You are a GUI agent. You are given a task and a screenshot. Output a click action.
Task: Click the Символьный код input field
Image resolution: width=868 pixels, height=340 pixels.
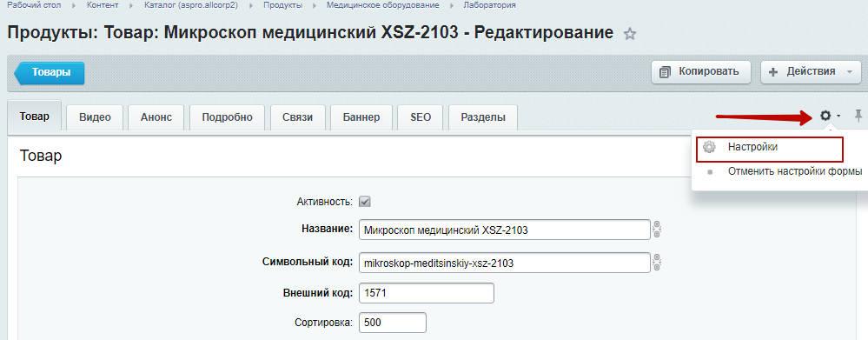click(x=504, y=263)
